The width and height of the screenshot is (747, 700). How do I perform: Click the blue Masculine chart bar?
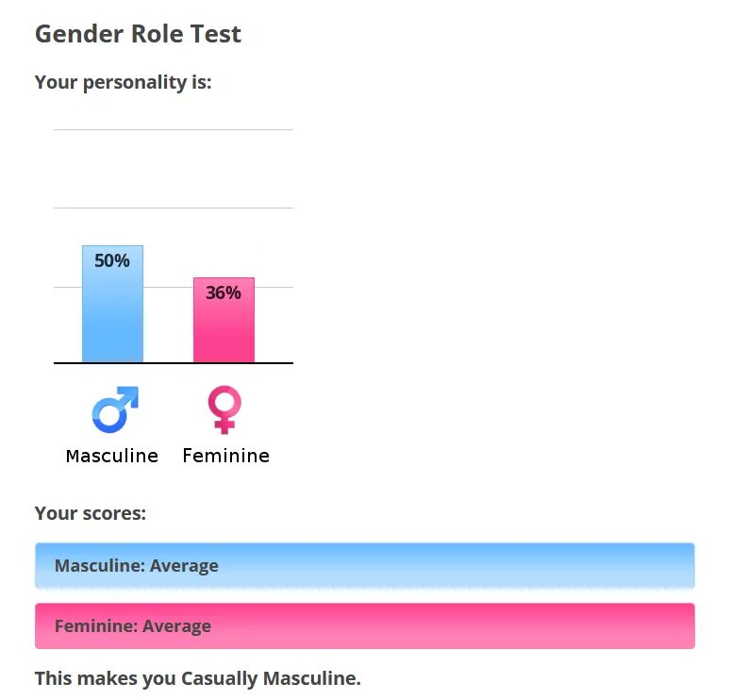[112, 316]
